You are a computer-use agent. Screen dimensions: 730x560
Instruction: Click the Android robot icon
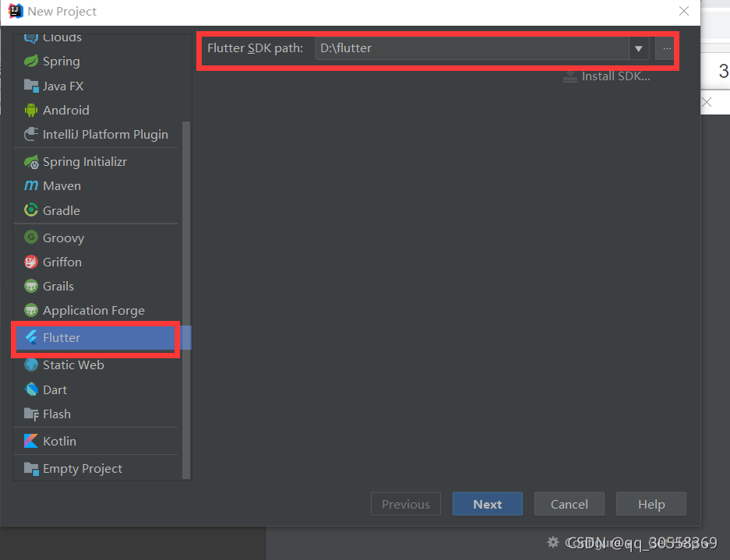[31, 110]
